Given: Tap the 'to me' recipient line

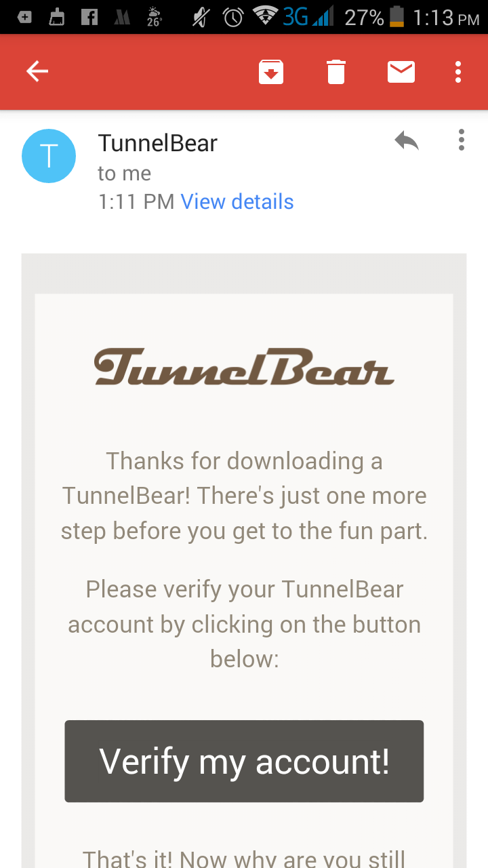Looking at the screenshot, I should click(124, 174).
